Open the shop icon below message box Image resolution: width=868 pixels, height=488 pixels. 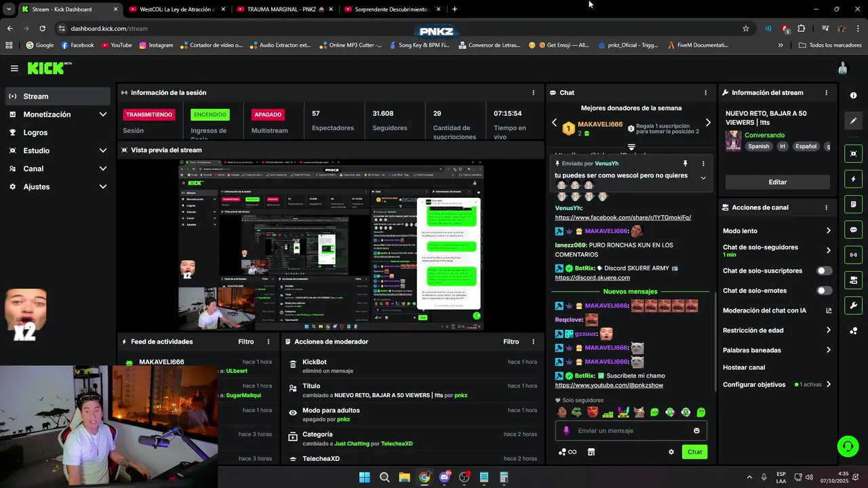coord(591,452)
